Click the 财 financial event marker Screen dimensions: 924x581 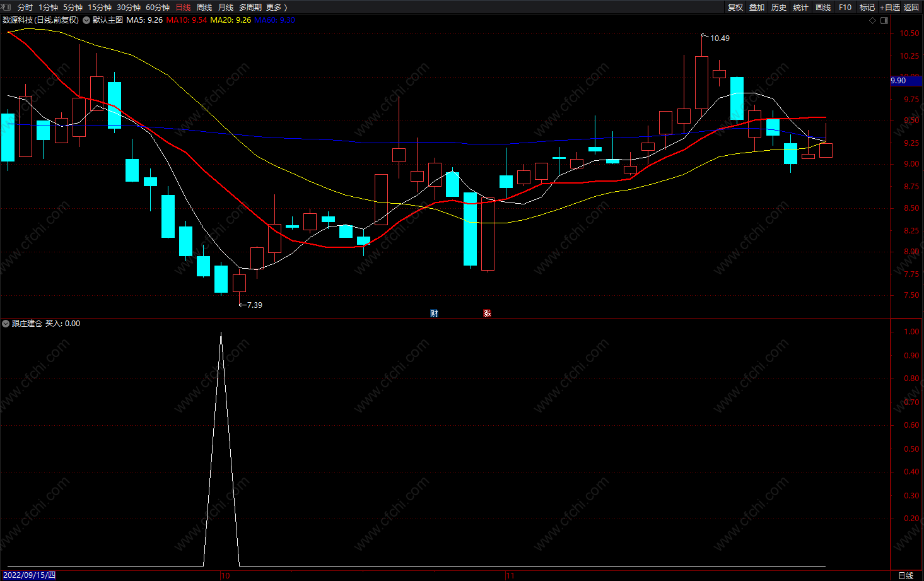(x=434, y=314)
